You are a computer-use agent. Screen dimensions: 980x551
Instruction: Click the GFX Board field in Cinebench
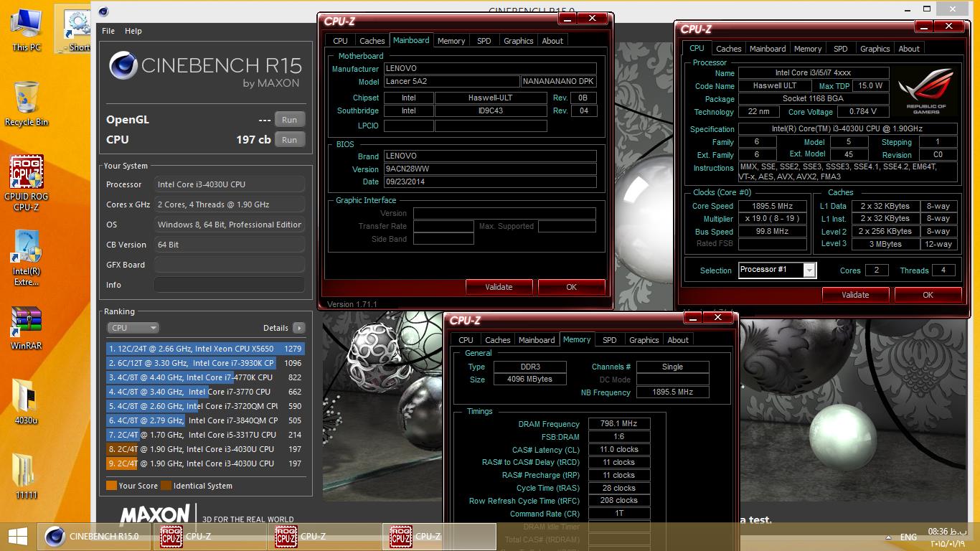229,265
